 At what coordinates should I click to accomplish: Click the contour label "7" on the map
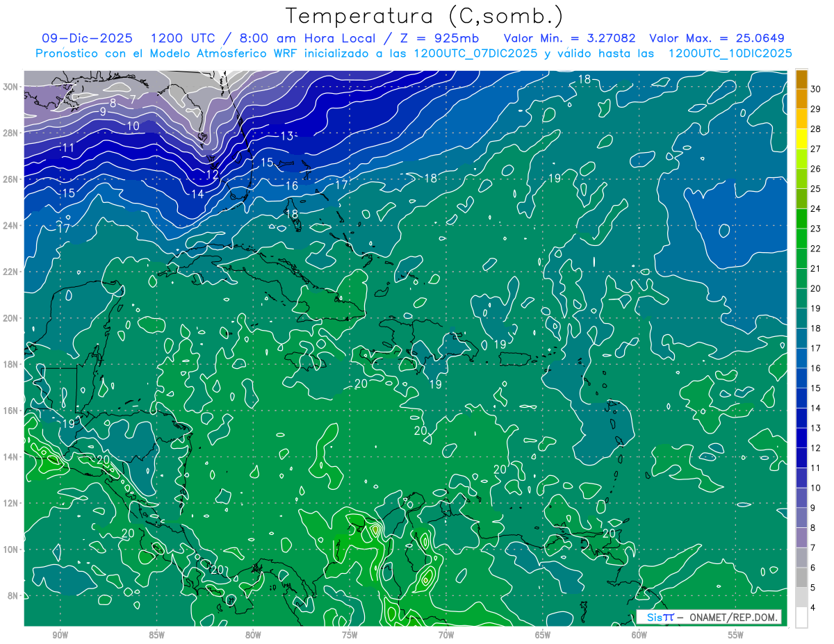133,99
